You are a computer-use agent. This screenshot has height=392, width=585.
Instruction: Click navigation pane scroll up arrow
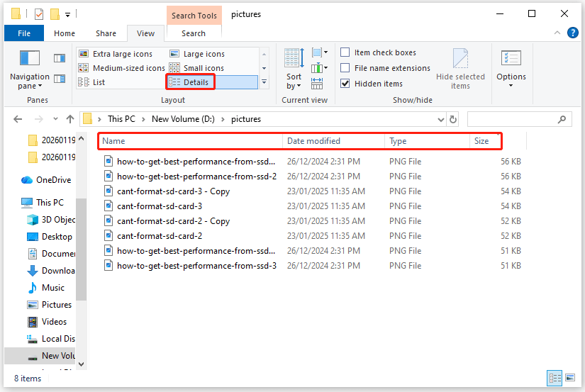[82, 138]
